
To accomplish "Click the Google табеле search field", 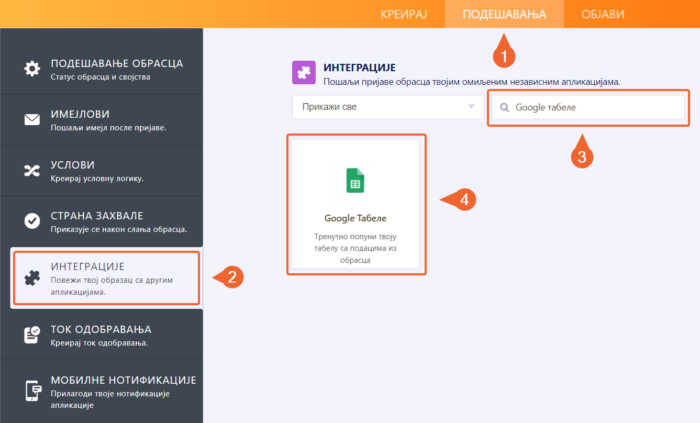I will (588, 108).
